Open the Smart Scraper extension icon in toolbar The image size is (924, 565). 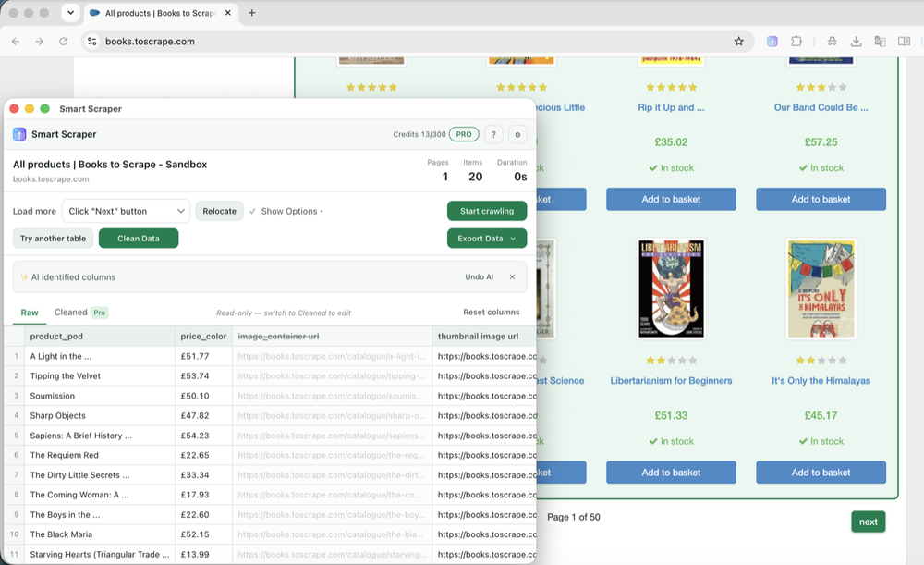pyautogui.click(x=772, y=42)
